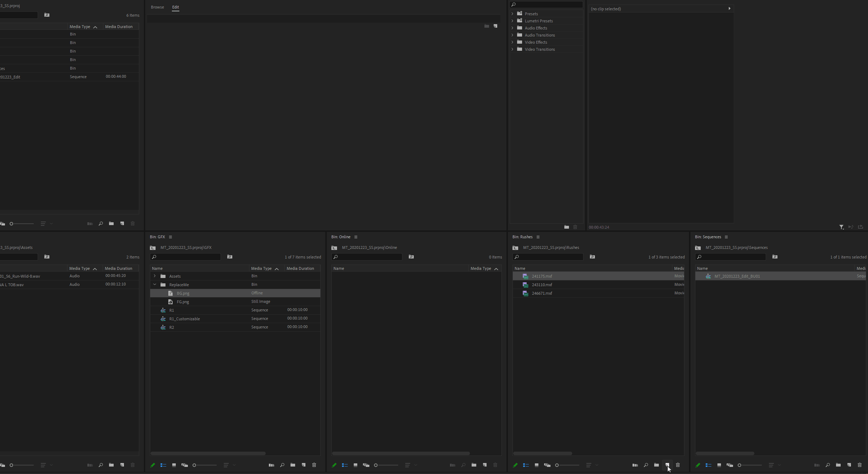Toggle green writable pencil in Rushes bin
868x474 pixels.
[x=515, y=465]
